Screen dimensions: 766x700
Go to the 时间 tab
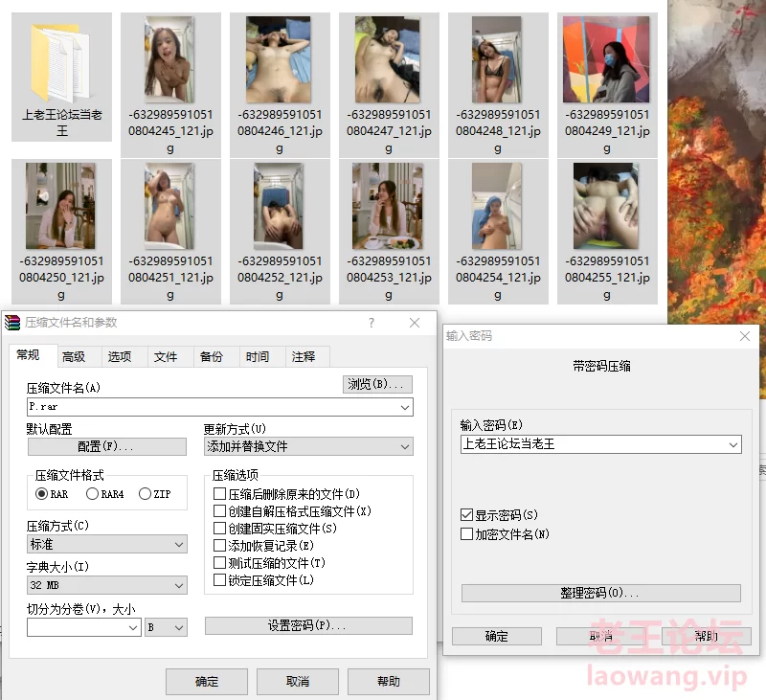[258, 357]
